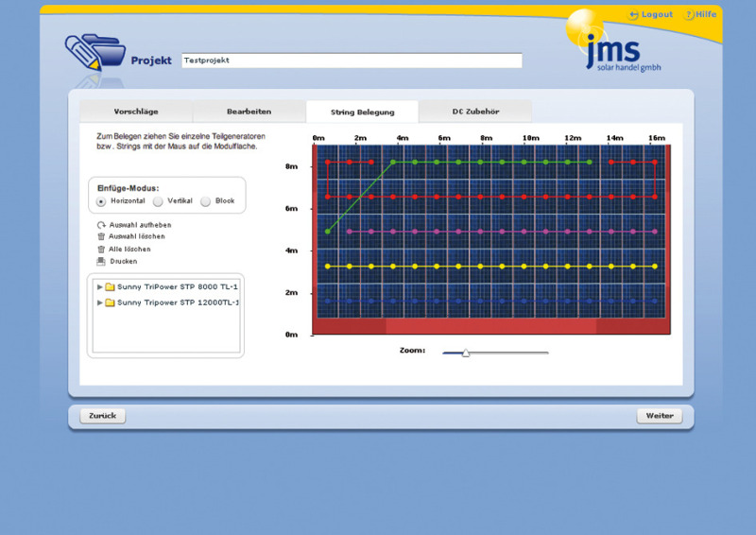Viewport: 756px width, 535px height.
Task: Select Sunny Tripower STP 12000TL-1 label
Action: pos(178,302)
